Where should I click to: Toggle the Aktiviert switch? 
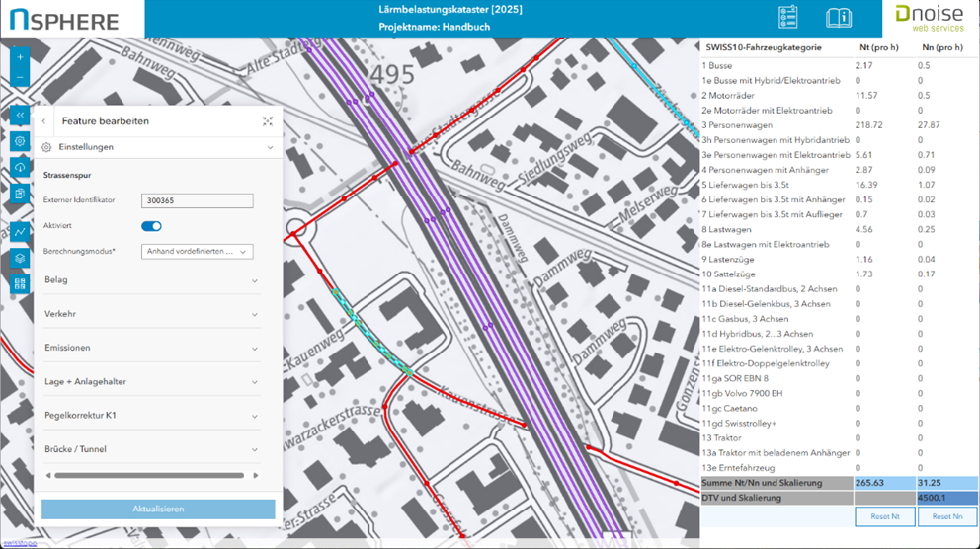(x=151, y=226)
